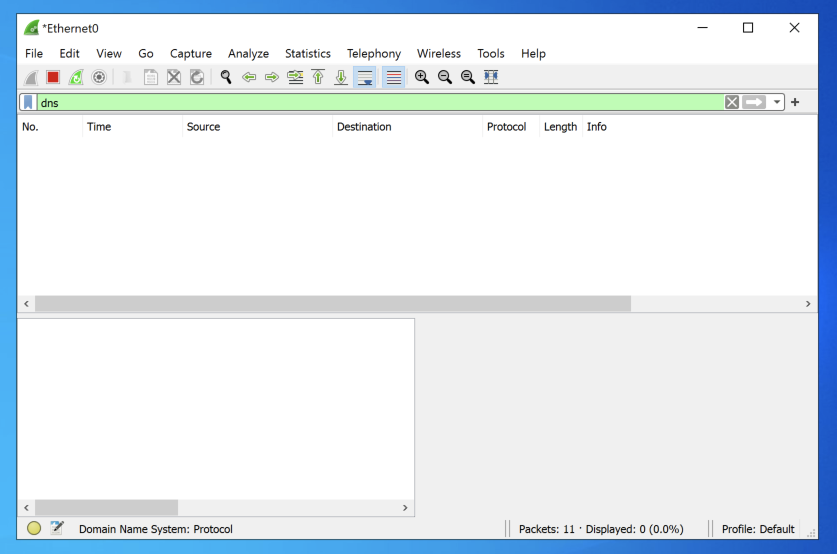Screen dimensions: 837x554
Task: Open the Wireless menu
Action: 439,53
